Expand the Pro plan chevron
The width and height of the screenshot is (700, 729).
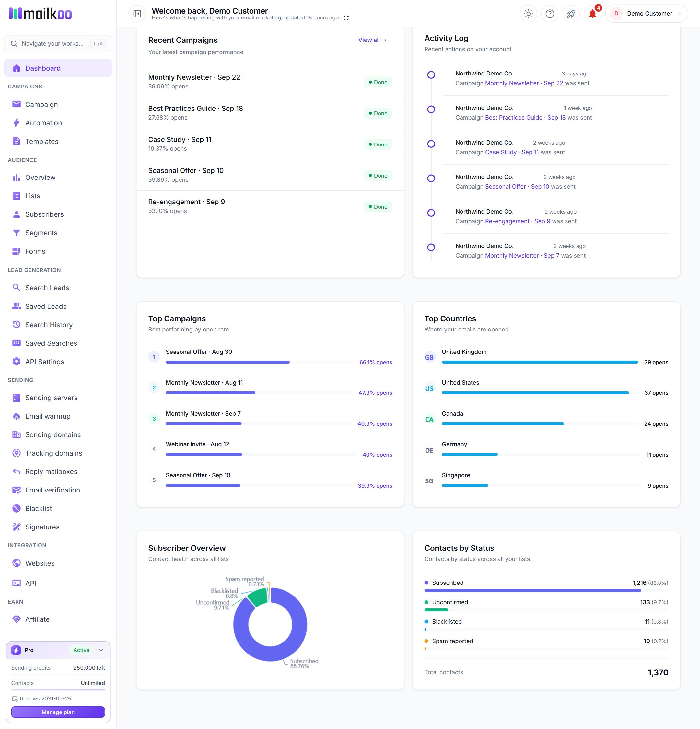point(101,650)
